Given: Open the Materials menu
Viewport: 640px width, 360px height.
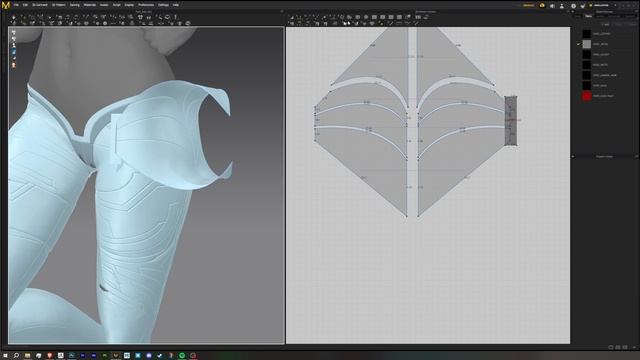Looking at the screenshot, I should point(89,5).
